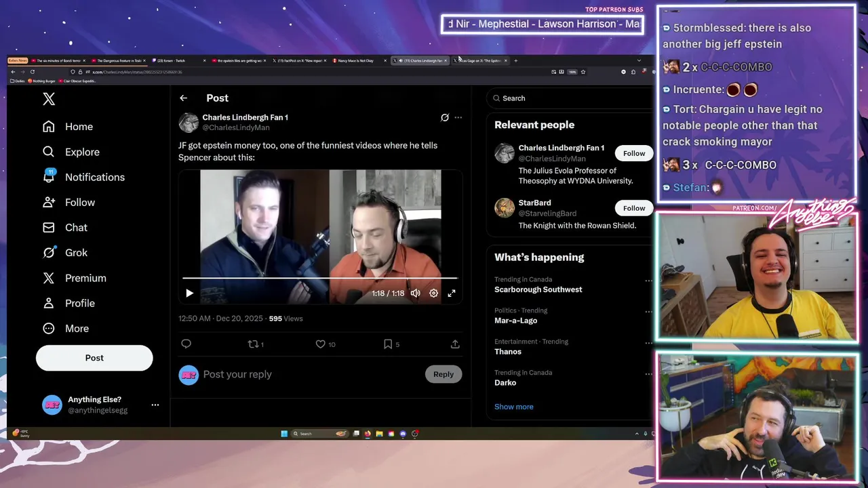Click the X Search box
The image size is (868, 488).
(570, 98)
